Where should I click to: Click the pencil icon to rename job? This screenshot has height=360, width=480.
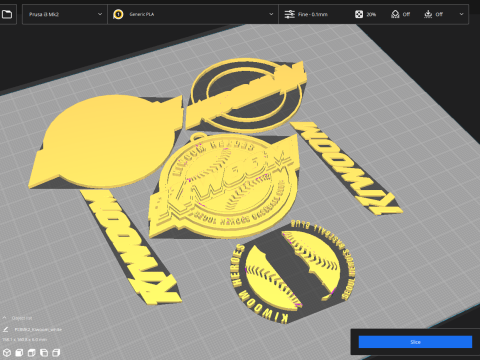[5, 329]
